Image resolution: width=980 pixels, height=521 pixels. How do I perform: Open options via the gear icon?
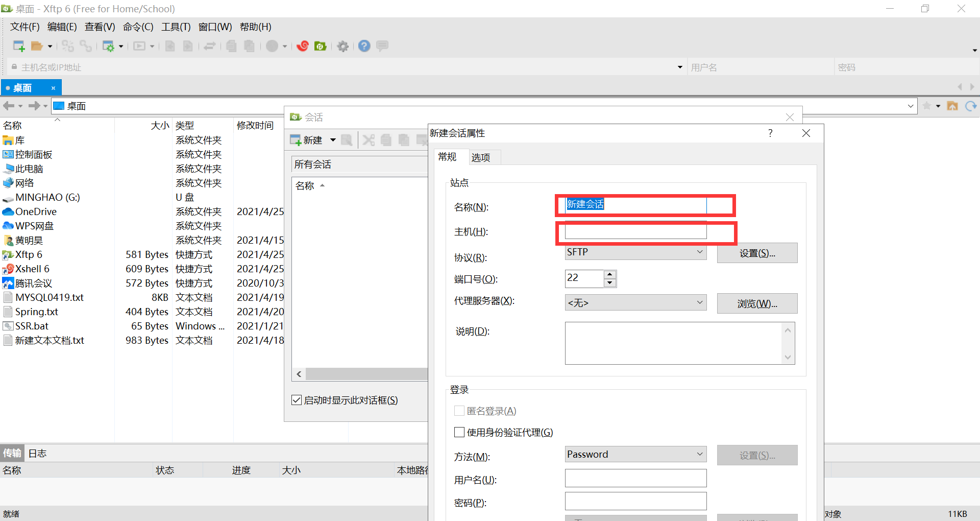343,46
